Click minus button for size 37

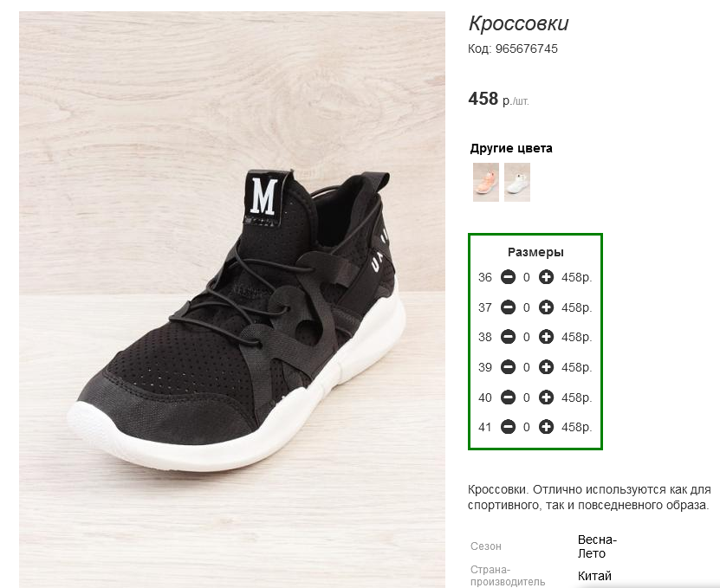[508, 307]
